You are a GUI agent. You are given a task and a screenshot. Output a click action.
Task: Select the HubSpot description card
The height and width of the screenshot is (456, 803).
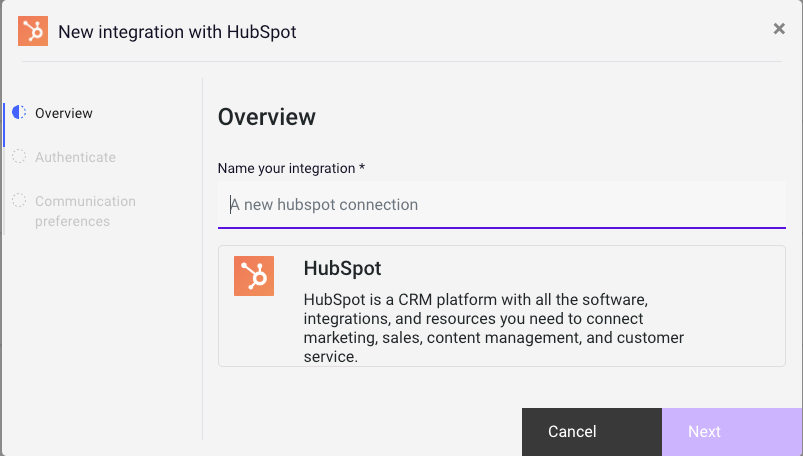point(502,306)
